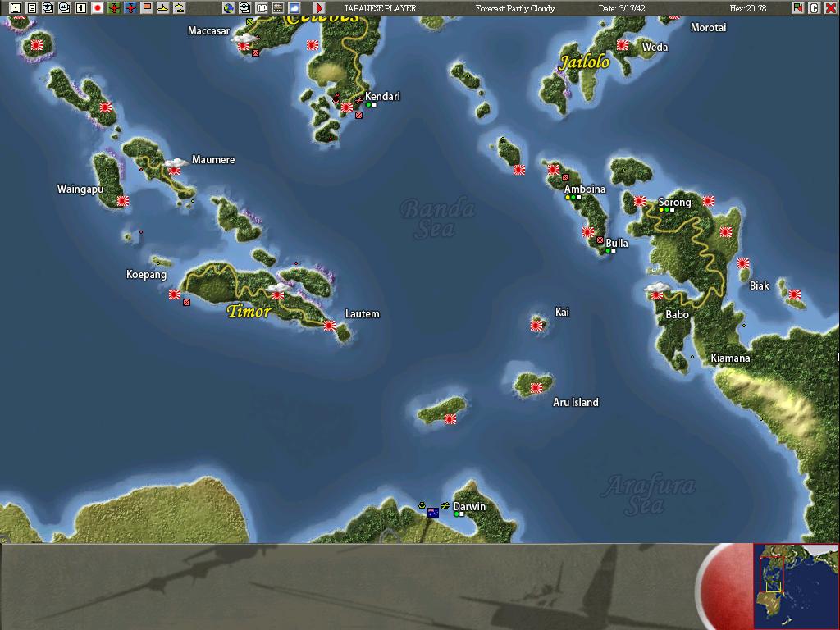
Task: Click the Waingapu base label
Action: (x=80, y=189)
